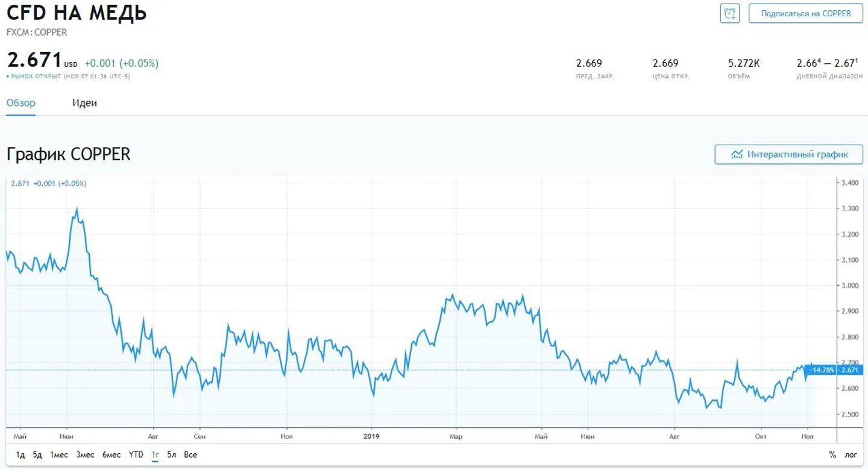The width and height of the screenshot is (868, 469).
Task: Click the Окт label on time axis
Action: [761, 436]
